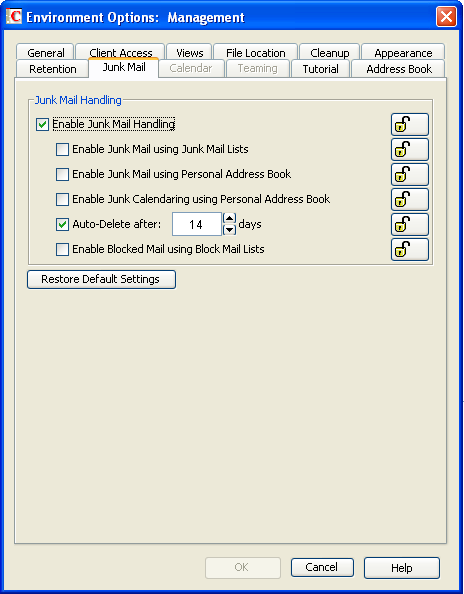Click the auto-delete days input field
The image size is (464, 594).
pos(197,224)
